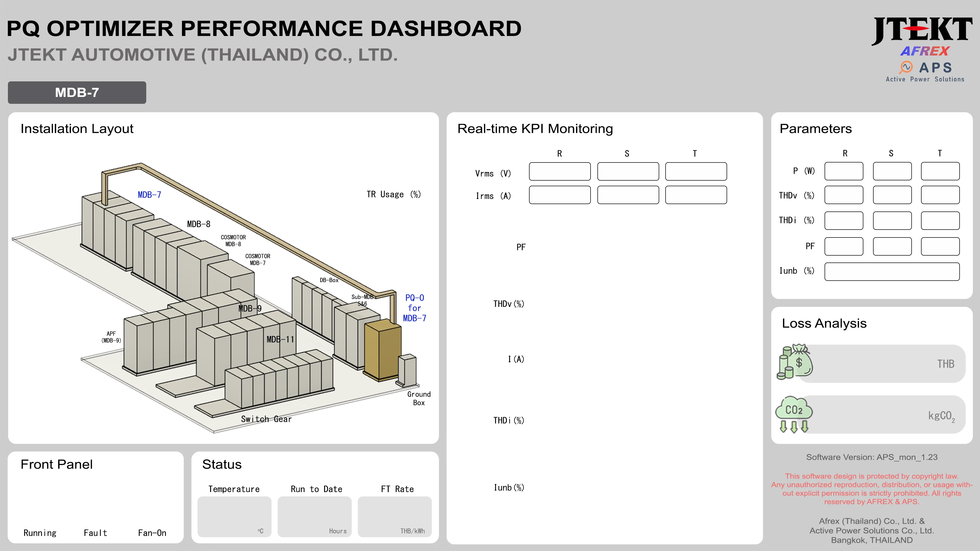
Task: Click the Parameters THDv S field
Action: pyautogui.click(x=892, y=195)
